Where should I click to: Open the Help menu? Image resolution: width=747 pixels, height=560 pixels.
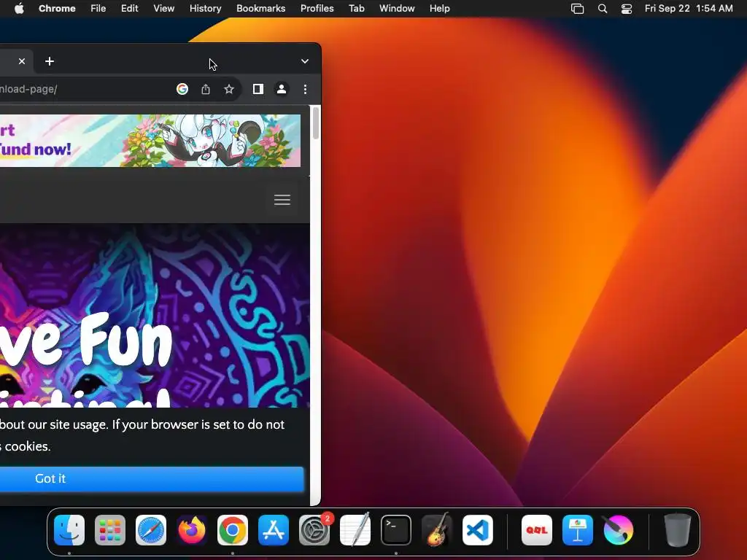click(x=439, y=8)
